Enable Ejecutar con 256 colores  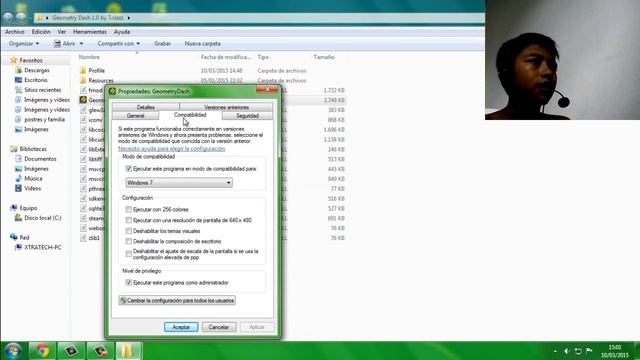129,209
